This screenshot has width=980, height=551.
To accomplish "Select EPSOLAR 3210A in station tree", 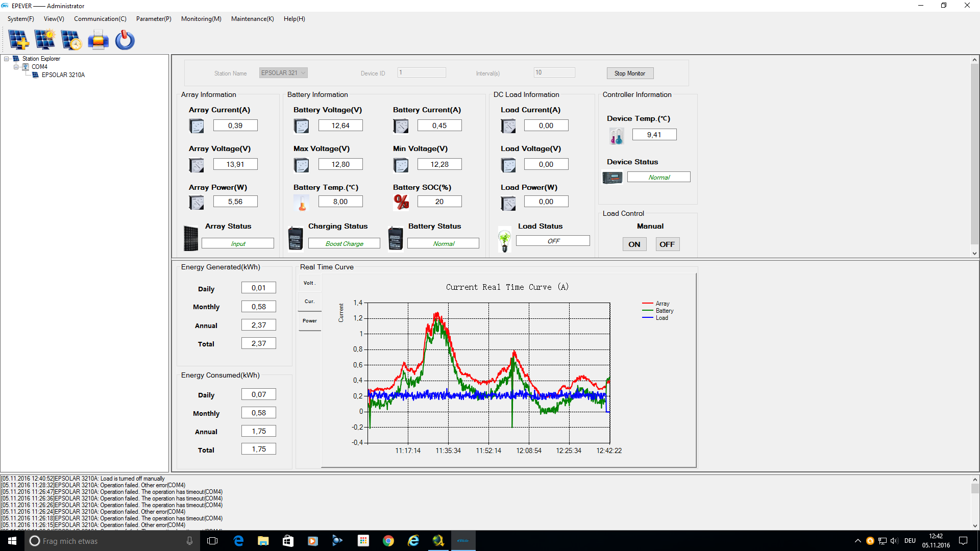I will [63, 75].
